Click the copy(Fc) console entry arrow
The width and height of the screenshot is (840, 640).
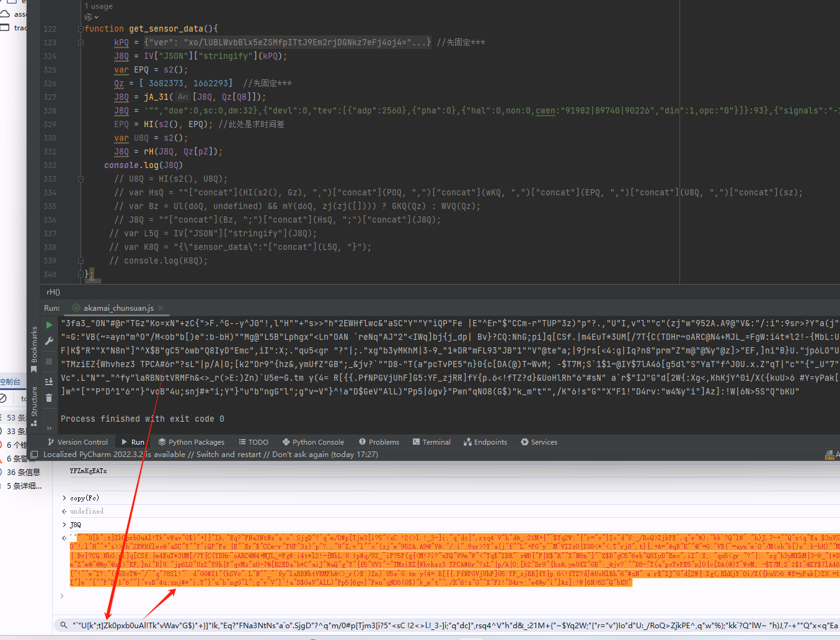tap(64, 498)
